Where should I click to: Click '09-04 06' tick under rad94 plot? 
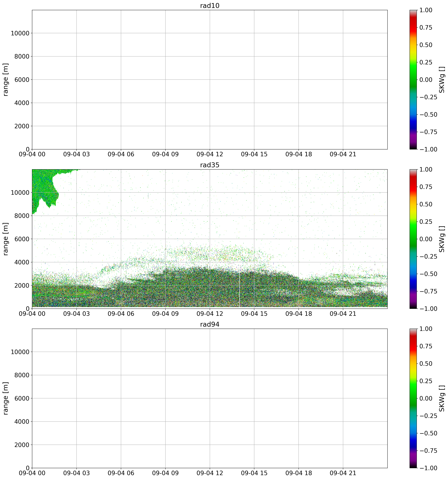121,473
